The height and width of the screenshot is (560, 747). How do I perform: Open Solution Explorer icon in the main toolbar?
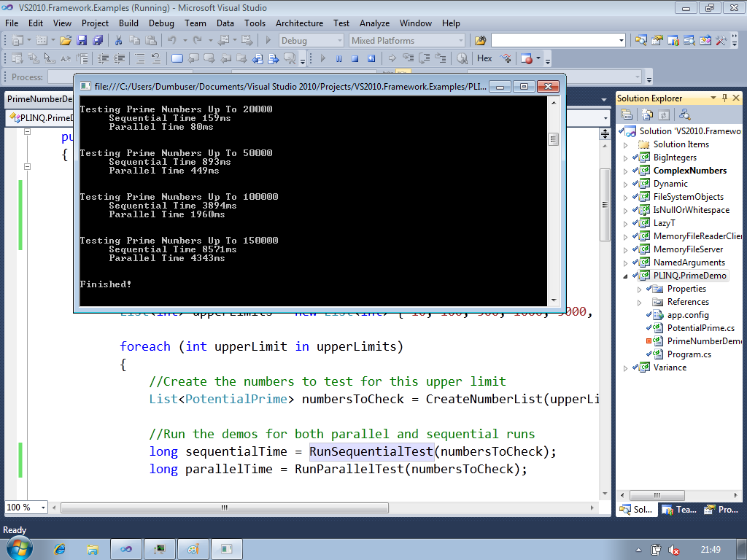point(640,41)
